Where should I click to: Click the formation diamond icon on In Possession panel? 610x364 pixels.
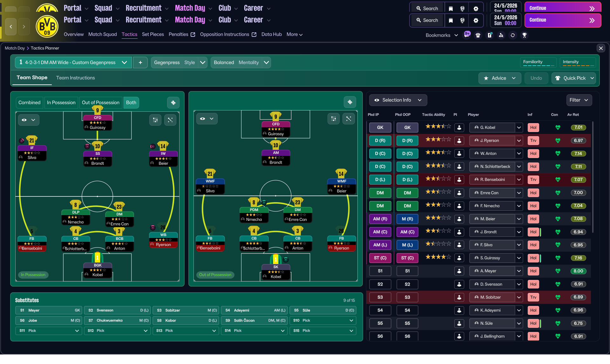(173, 103)
